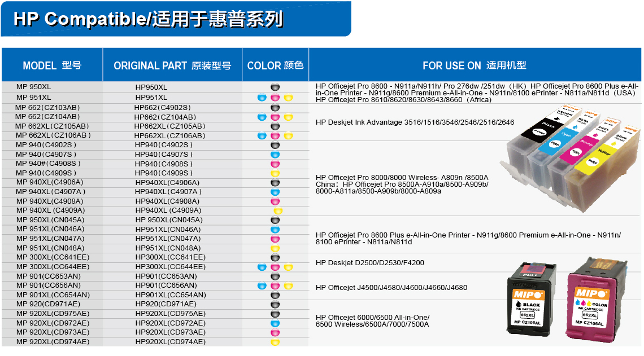
Task: Click the black dot for MP 901XL(CC654AN)
Action: pyautogui.click(x=275, y=295)
